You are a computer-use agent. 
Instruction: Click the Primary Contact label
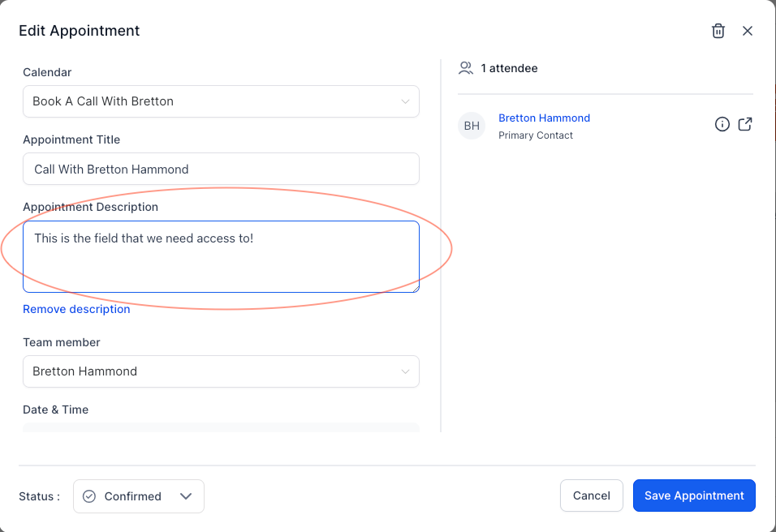[536, 135]
